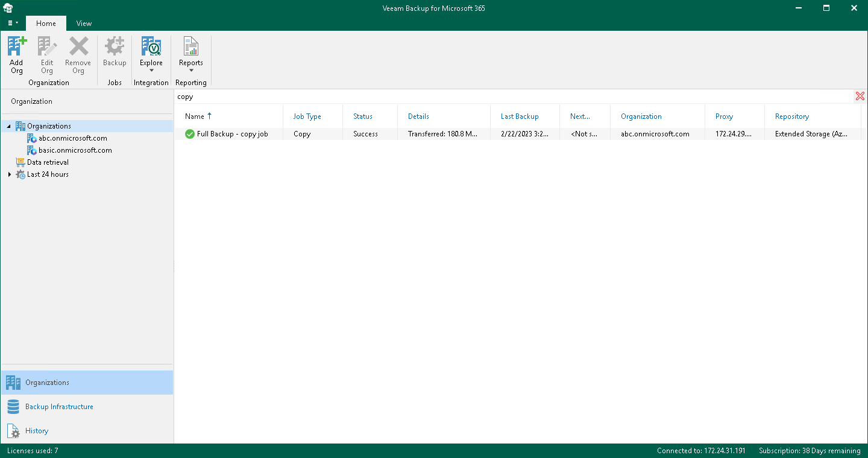The image size is (868, 458).
Task: Select basic.onmicrosoft.com in the tree
Action: (x=75, y=150)
